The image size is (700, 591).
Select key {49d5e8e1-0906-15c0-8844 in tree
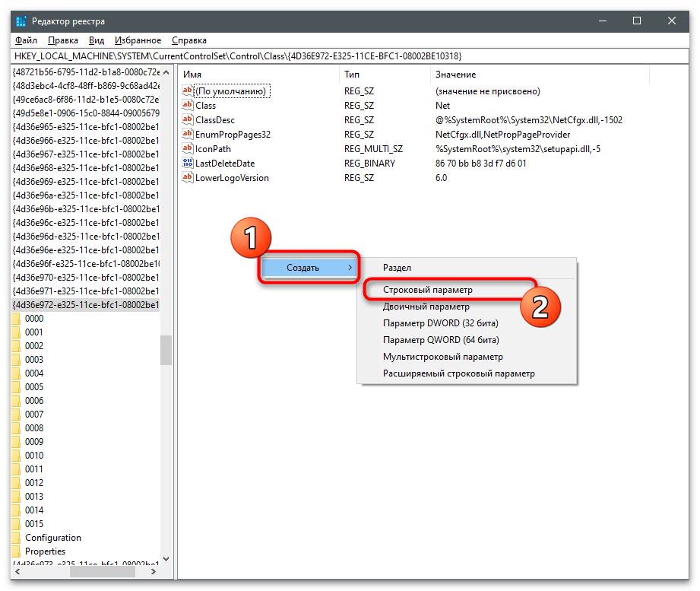click(86, 113)
